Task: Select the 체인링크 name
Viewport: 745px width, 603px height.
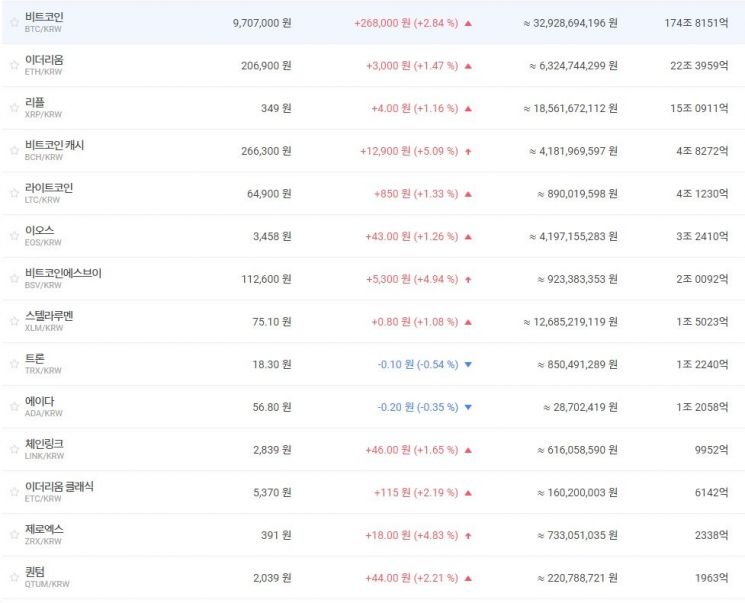Action: tap(44, 444)
